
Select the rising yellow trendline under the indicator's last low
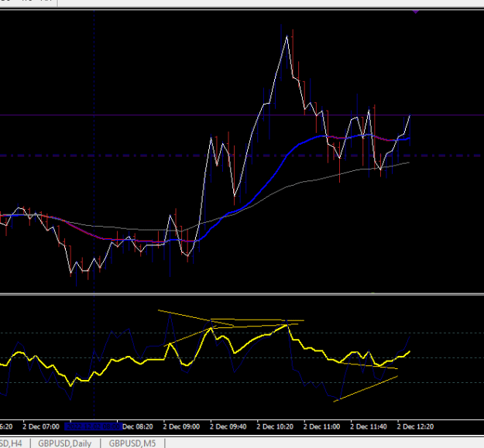click(x=366, y=388)
